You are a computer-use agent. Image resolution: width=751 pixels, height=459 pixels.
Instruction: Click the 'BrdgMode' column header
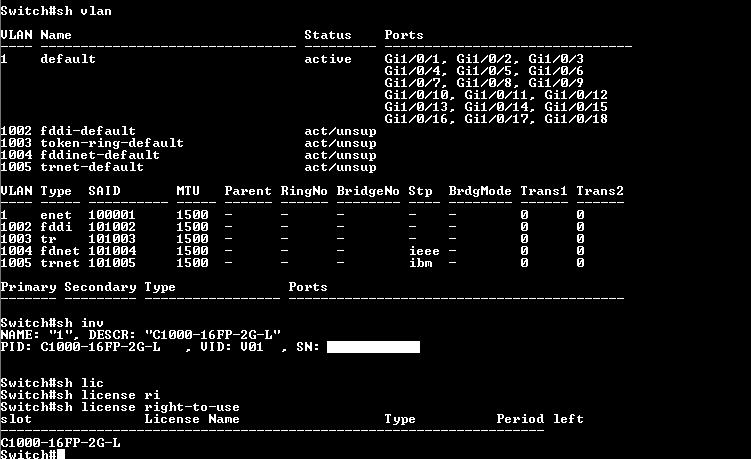click(x=480, y=191)
